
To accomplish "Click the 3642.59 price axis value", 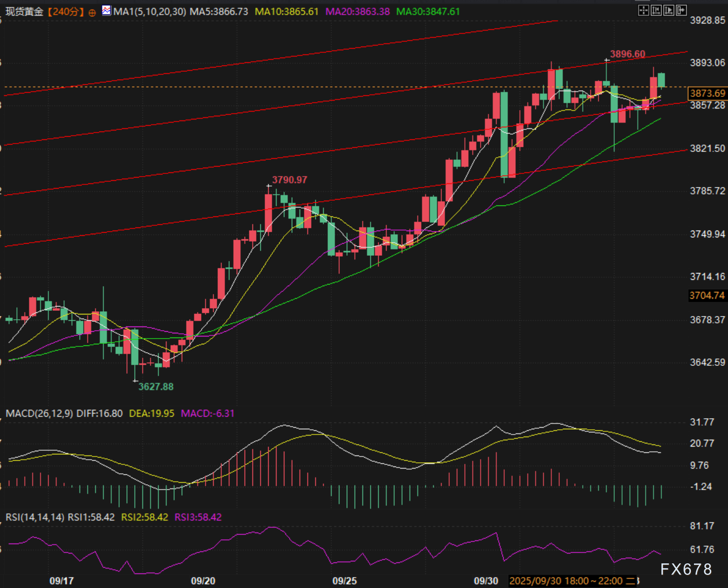I will (708, 363).
